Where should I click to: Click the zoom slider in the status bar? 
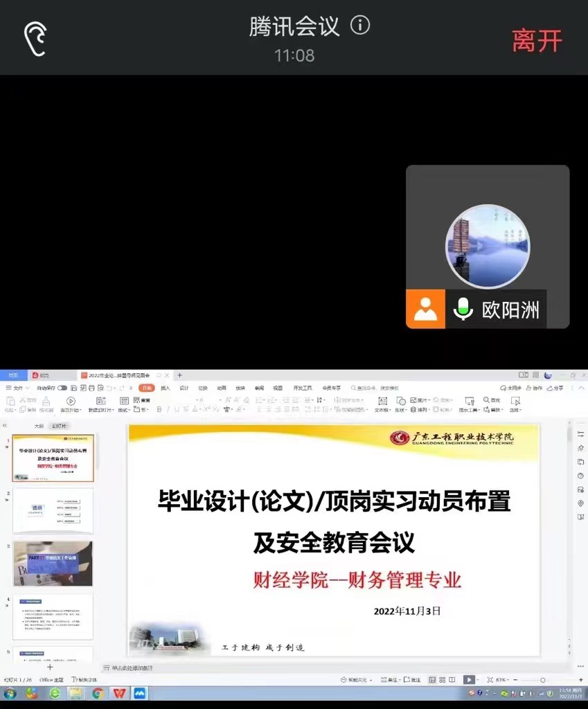tap(542, 680)
